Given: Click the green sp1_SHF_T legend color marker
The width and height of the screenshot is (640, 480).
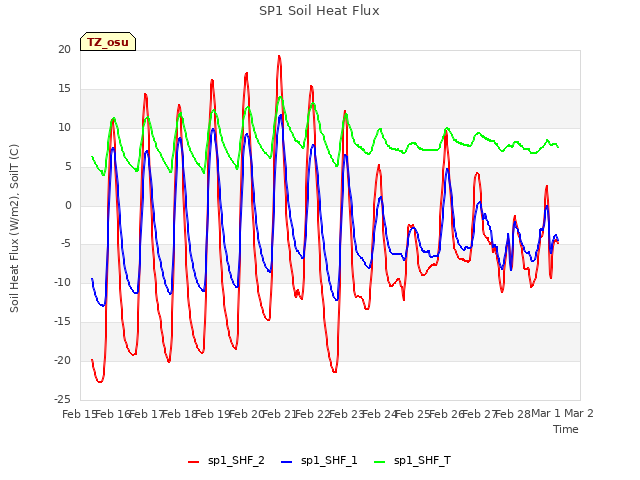Looking at the screenshot, I should (x=380, y=462).
